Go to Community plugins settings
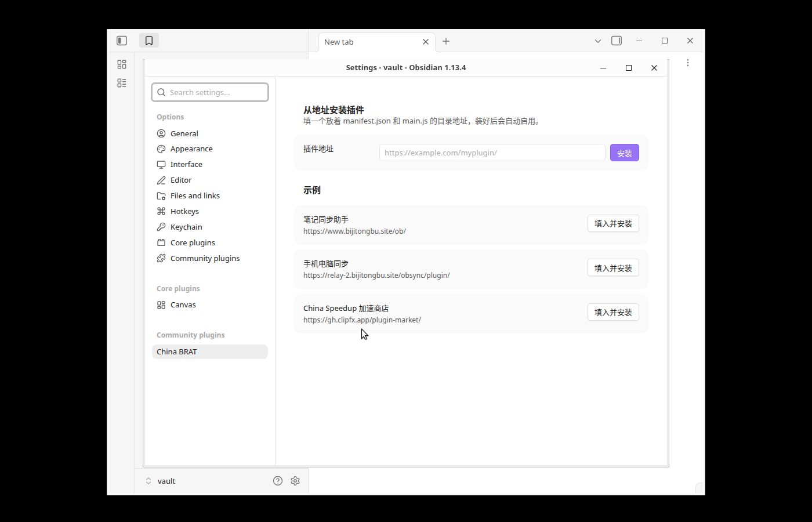812x522 pixels. pos(210,259)
